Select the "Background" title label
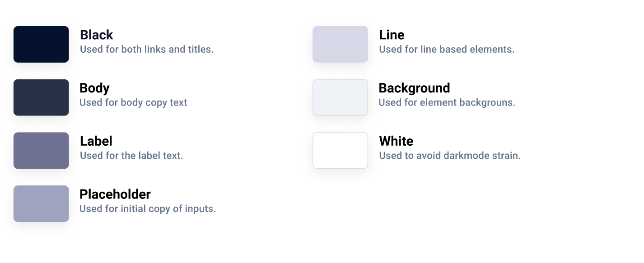The height and width of the screenshot is (263, 644). pyautogui.click(x=414, y=88)
